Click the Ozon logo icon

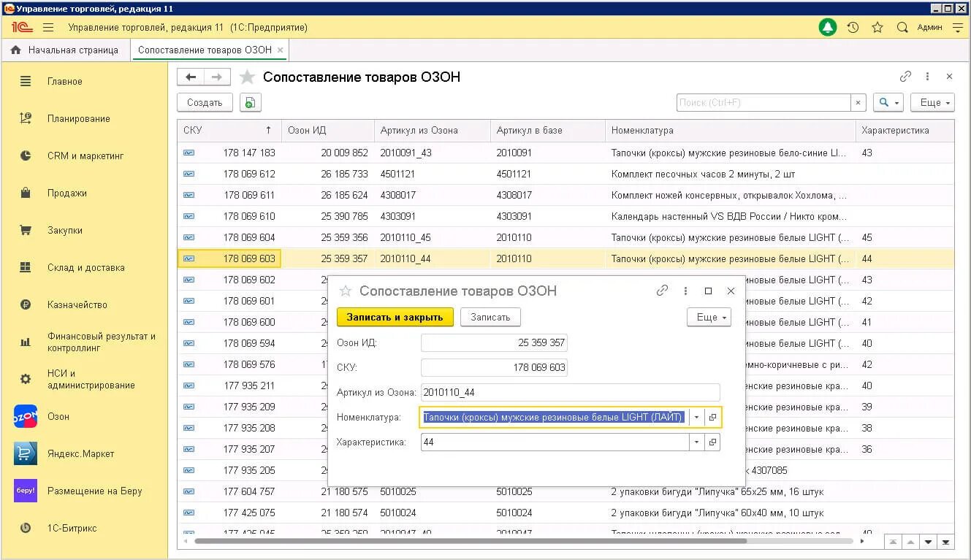click(26, 416)
